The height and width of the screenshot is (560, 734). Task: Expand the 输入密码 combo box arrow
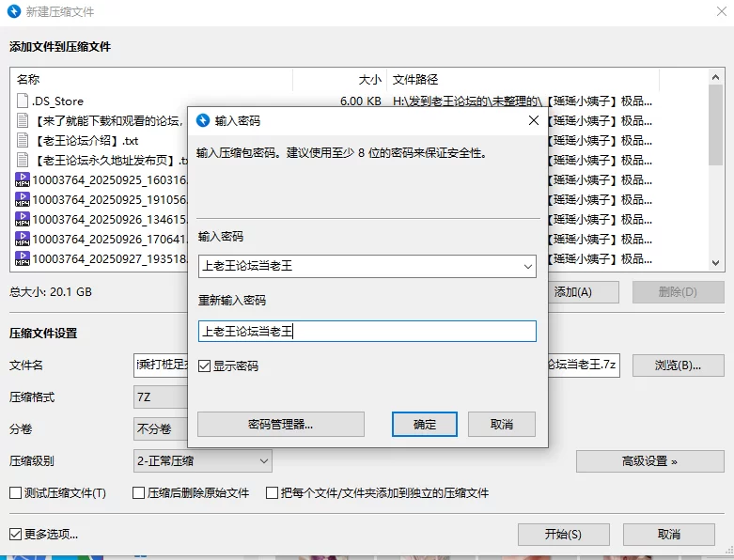coord(526,267)
